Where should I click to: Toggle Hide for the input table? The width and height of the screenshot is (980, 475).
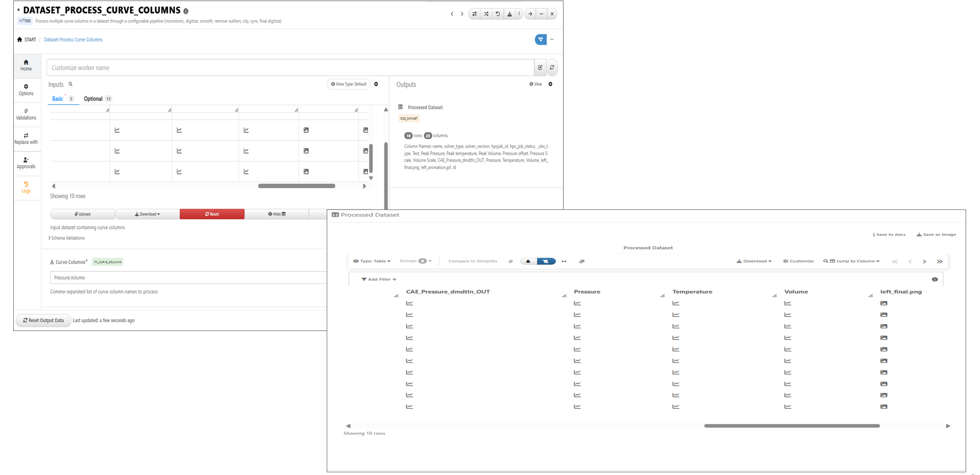277,214
